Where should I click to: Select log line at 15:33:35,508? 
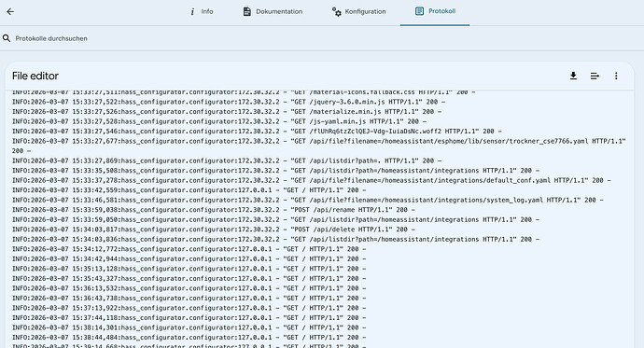point(275,171)
